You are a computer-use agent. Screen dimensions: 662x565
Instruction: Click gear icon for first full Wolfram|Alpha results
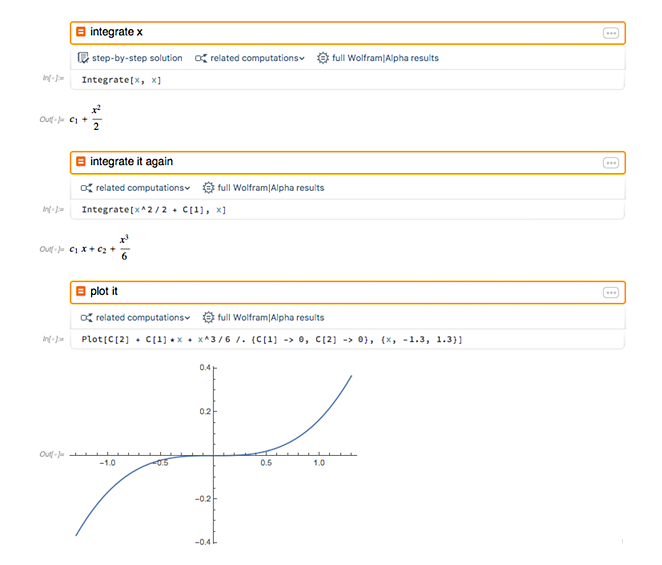pos(322,58)
